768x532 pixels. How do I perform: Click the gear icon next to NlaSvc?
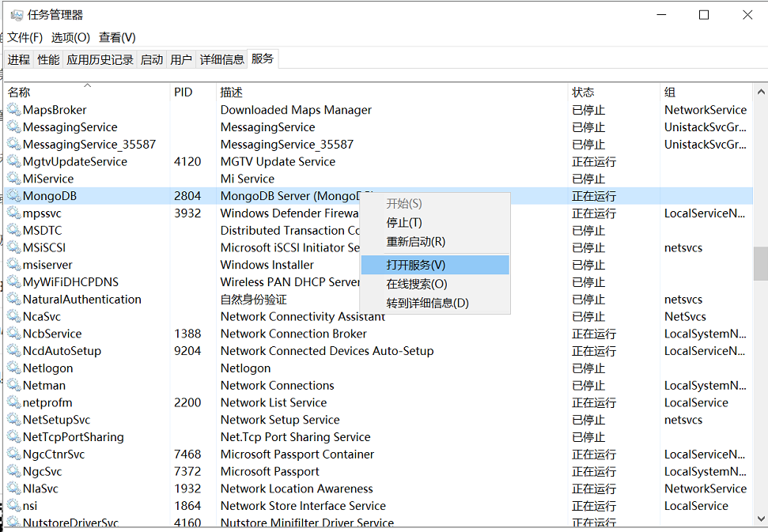(14, 488)
